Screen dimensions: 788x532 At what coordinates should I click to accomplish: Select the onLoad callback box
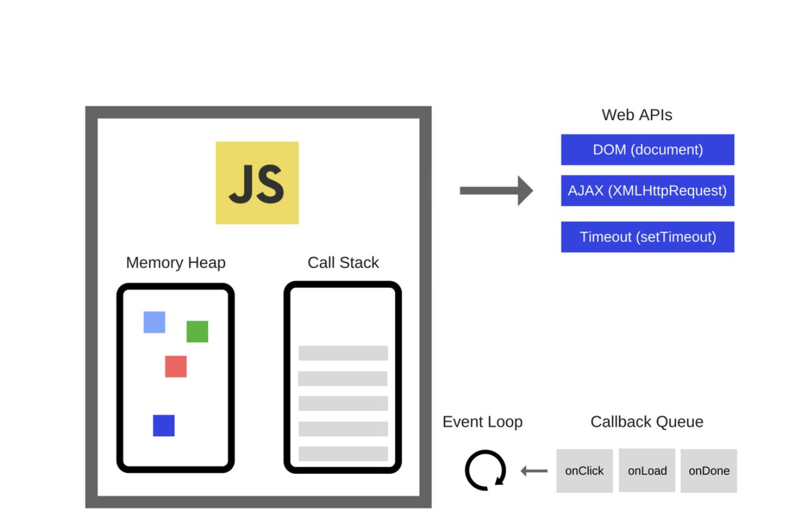647,471
